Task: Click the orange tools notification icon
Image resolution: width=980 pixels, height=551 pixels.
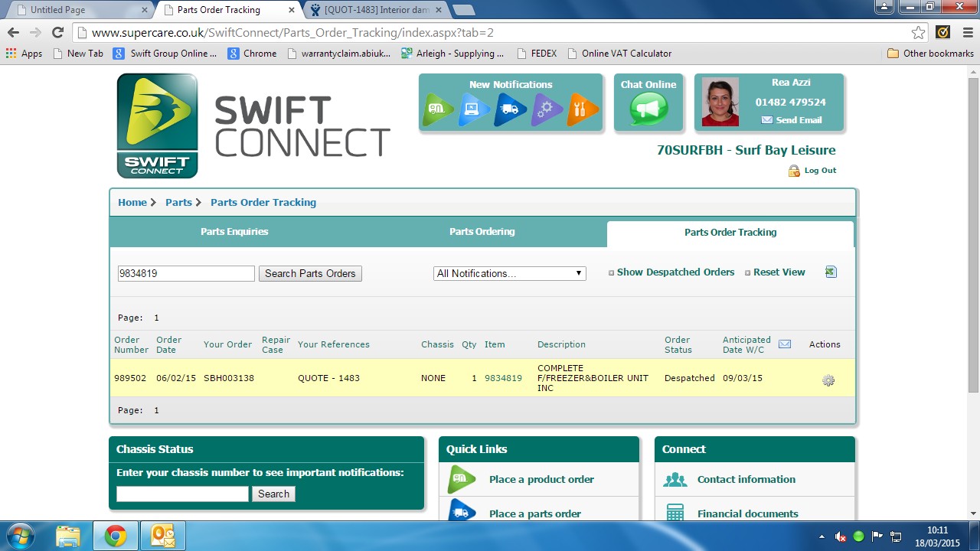Action: [x=582, y=109]
